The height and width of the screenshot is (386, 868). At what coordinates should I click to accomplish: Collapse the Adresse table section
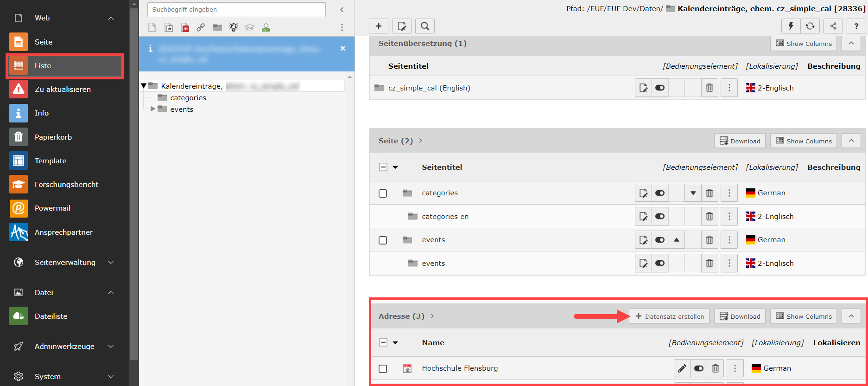tap(851, 316)
